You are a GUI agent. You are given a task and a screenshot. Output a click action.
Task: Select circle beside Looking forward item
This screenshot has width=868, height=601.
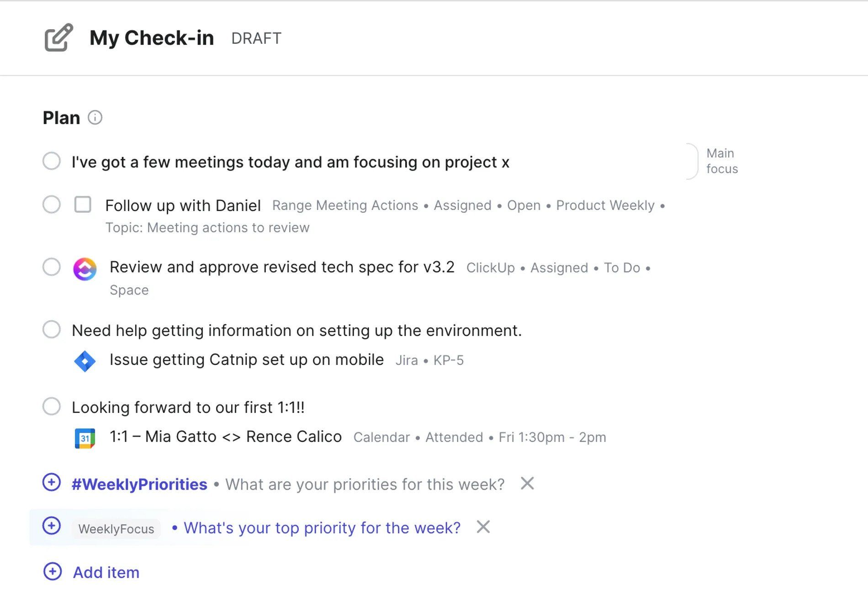[x=52, y=406]
